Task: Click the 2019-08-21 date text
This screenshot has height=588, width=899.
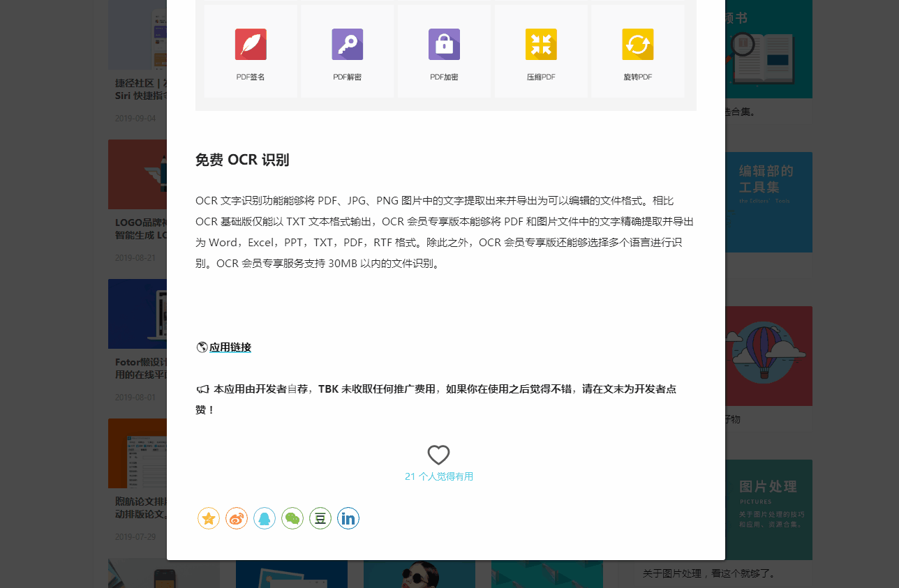Action: [135, 258]
